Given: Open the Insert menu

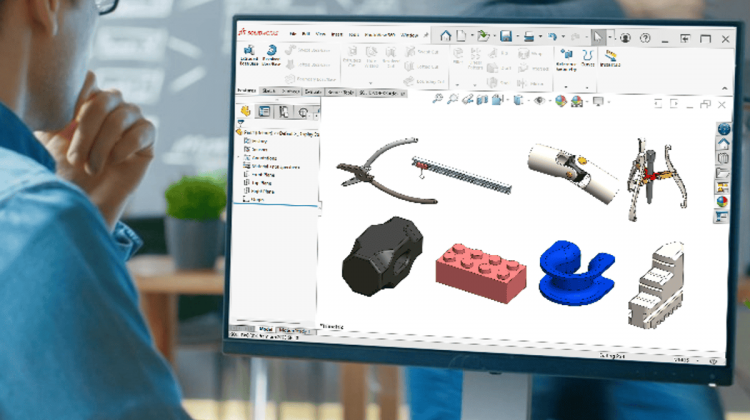Looking at the screenshot, I should 337,34.
